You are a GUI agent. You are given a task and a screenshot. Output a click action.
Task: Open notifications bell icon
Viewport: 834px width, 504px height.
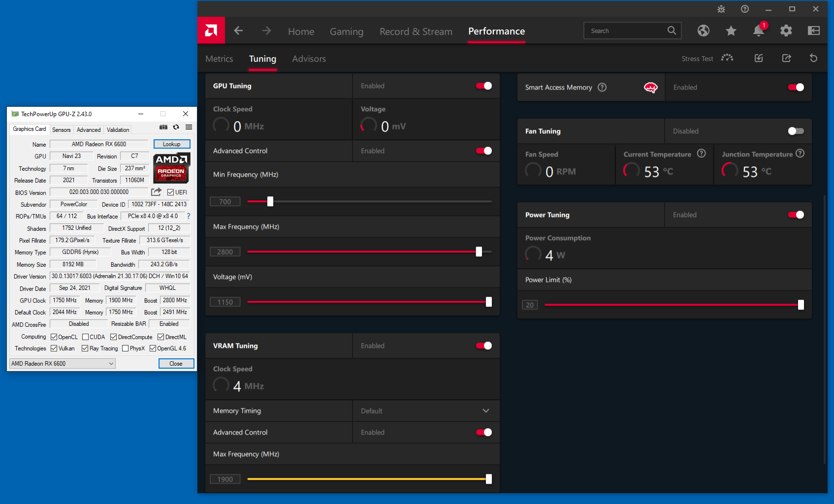[x=759, y=31]
